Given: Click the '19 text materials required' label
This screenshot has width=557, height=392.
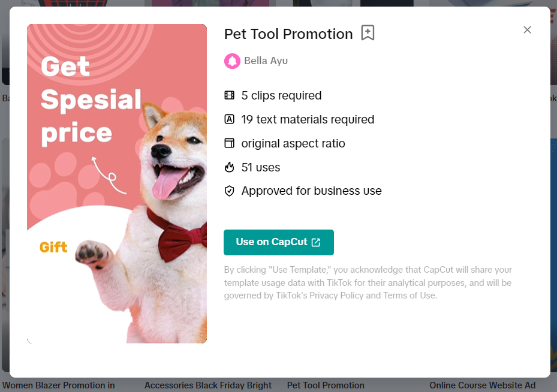Looking at the screenshot, I should (x=308, y=119).
